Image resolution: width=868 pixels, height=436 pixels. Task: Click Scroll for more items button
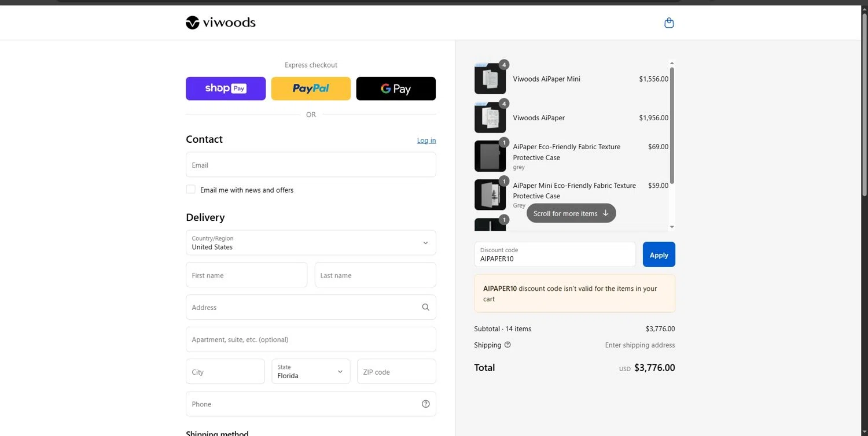point(571,213)
